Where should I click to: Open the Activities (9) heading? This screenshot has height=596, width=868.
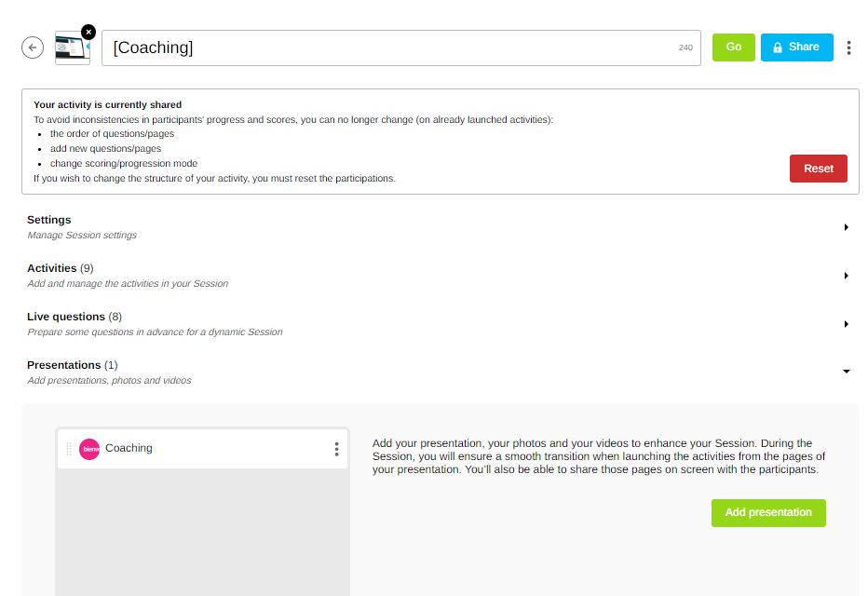pyautogui.click(x=60, y=268)
